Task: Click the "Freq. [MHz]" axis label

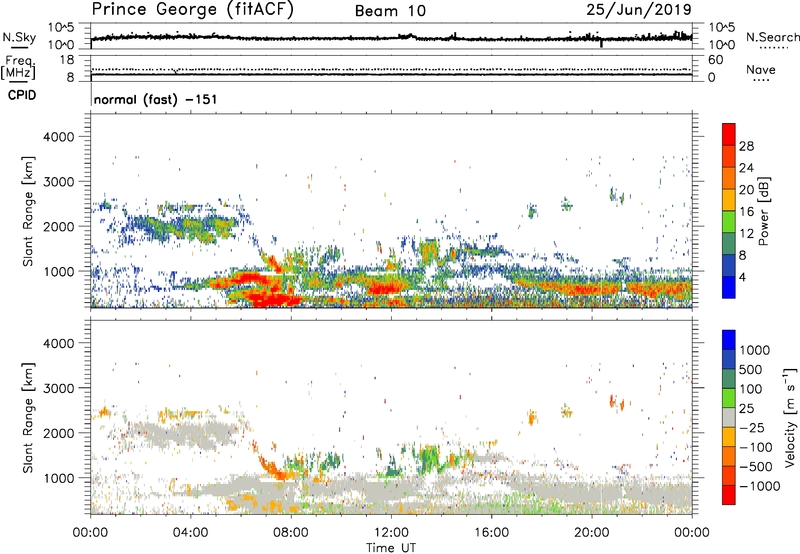Action: tap(18, 67)
